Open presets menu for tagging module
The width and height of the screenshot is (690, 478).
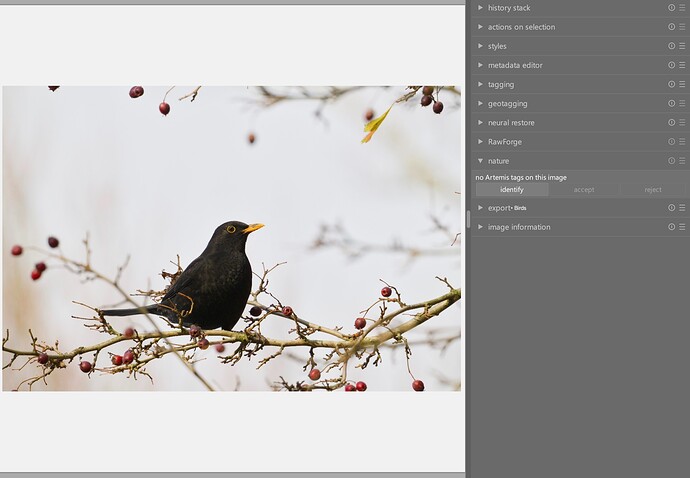coord(682,85)
